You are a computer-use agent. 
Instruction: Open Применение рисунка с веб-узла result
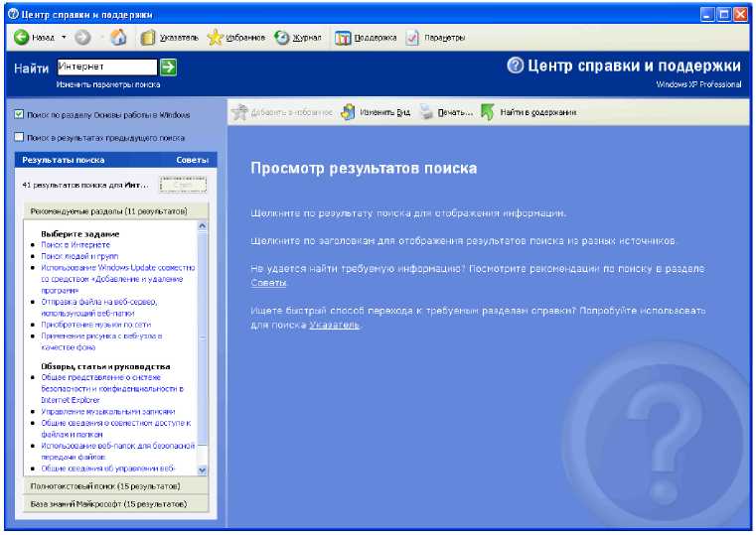point(101,341)
